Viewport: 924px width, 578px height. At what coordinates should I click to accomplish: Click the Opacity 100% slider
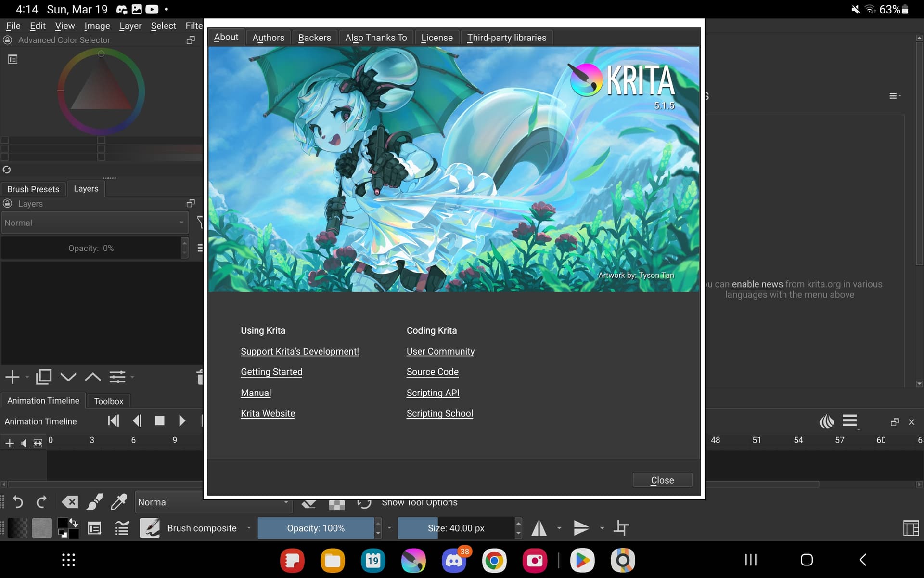316,528
